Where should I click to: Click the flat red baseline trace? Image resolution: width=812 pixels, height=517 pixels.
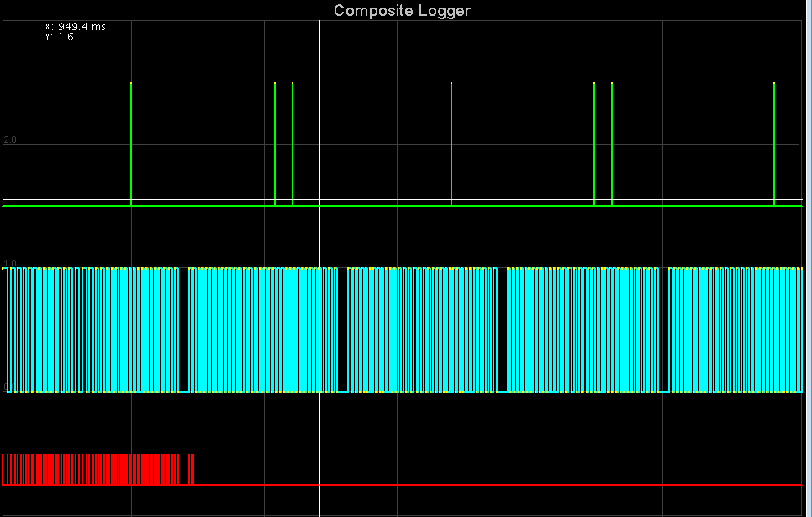point(498,485)
